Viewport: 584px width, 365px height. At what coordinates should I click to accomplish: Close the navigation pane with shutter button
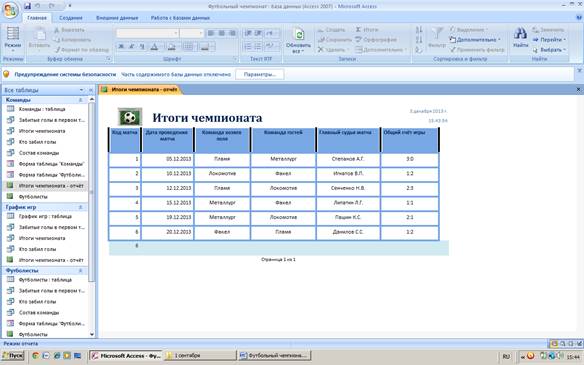point(90,90)
